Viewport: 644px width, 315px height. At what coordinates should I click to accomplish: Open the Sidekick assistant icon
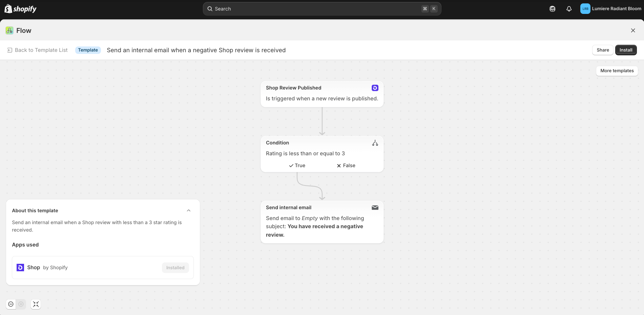[x=552, y=9]
